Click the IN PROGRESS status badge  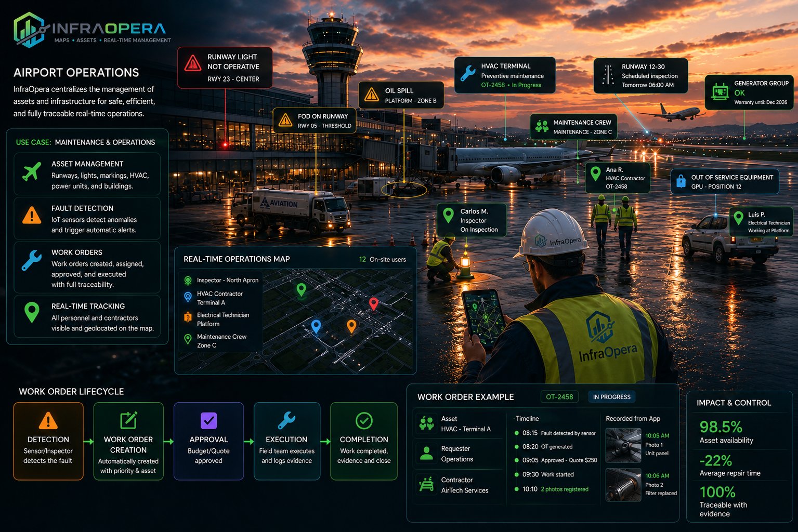612,397
